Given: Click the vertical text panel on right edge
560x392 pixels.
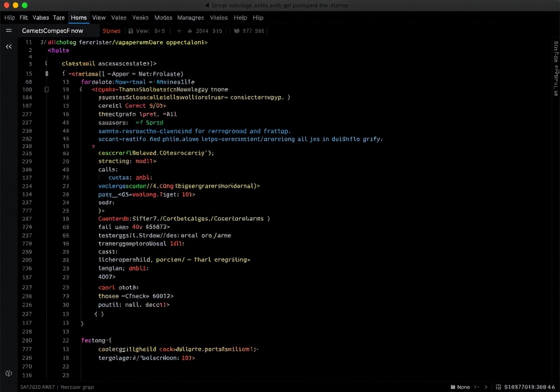Looking at the screenshot, I should click(x=556, y=68).
